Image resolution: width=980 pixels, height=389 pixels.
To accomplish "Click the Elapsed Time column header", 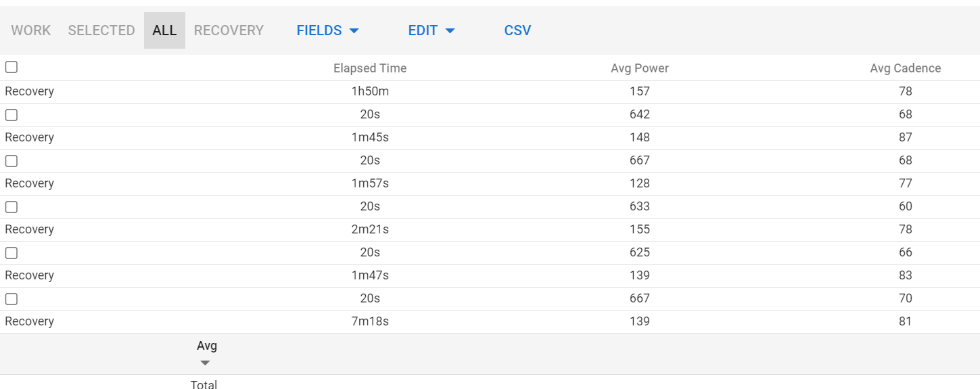I will click(370, 68).
